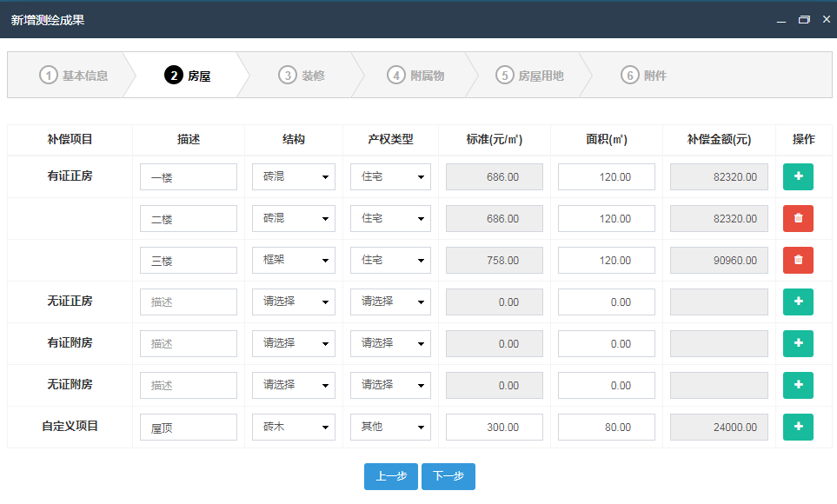Open 产权类型 dropdown for 三楼 row
Screen dimensions: 837x504
[390, 260]
